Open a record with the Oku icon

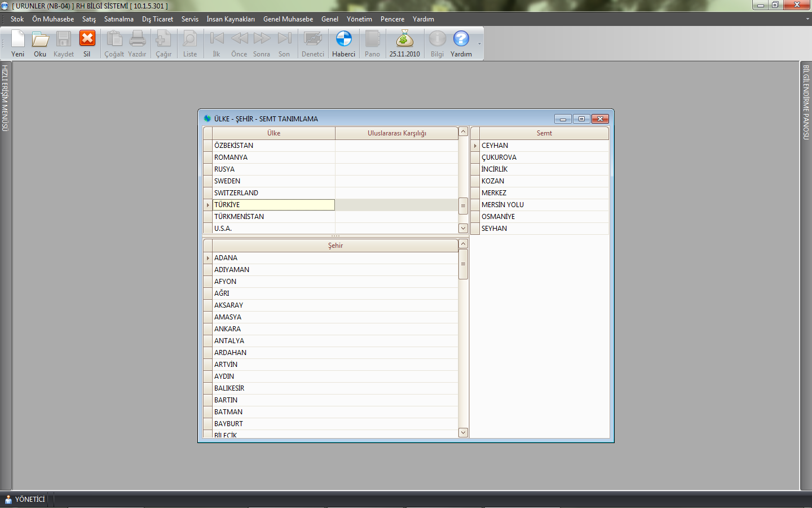pyautogui.click(x=40, y=40)
